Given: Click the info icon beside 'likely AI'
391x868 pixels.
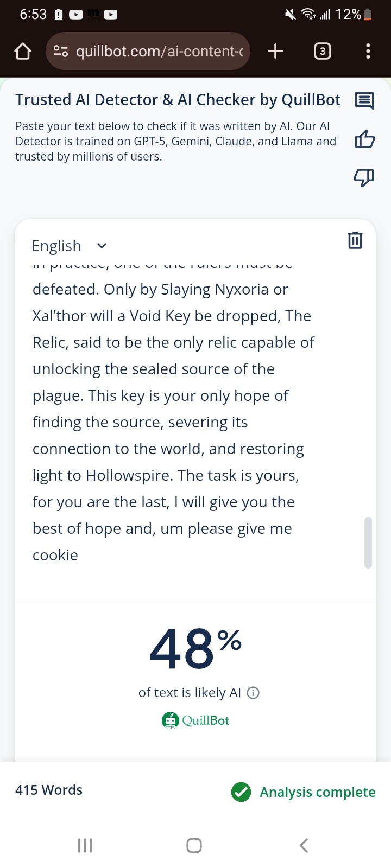Looking at the screenshot, I should [x=253, y=693].
